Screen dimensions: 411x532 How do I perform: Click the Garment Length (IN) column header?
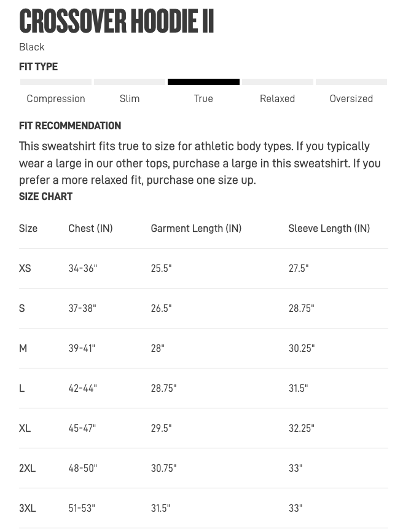coord(196,228)
